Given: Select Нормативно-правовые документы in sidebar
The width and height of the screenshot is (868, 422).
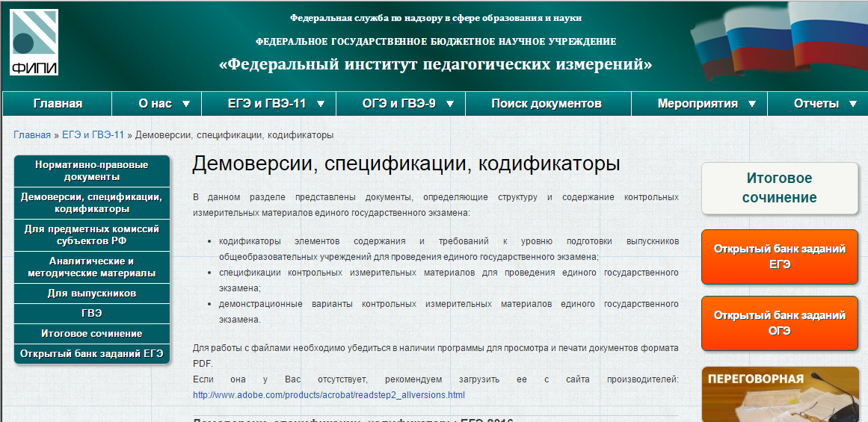Looking at the screenshot, I should click(91, 171).
